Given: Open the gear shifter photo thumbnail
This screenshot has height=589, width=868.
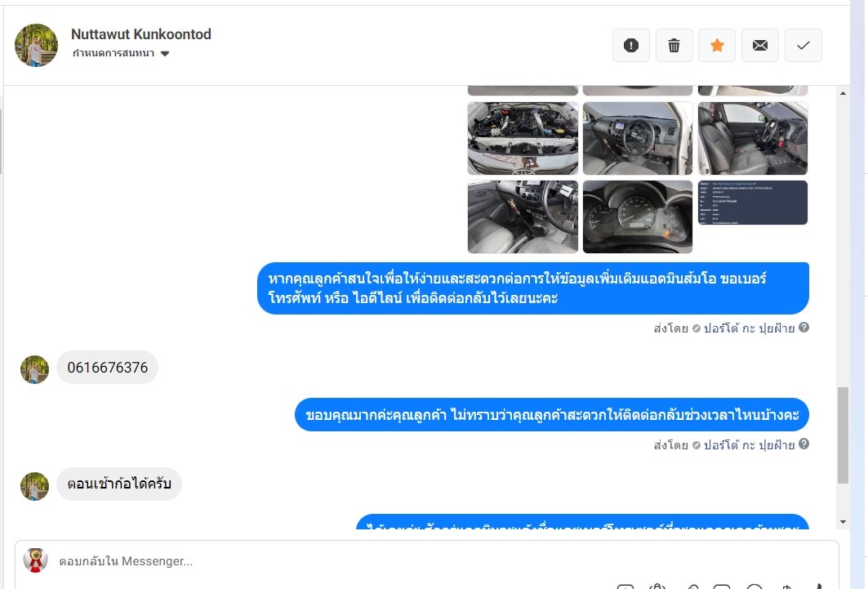Looking at the screenshot, I should coord(523,216).
